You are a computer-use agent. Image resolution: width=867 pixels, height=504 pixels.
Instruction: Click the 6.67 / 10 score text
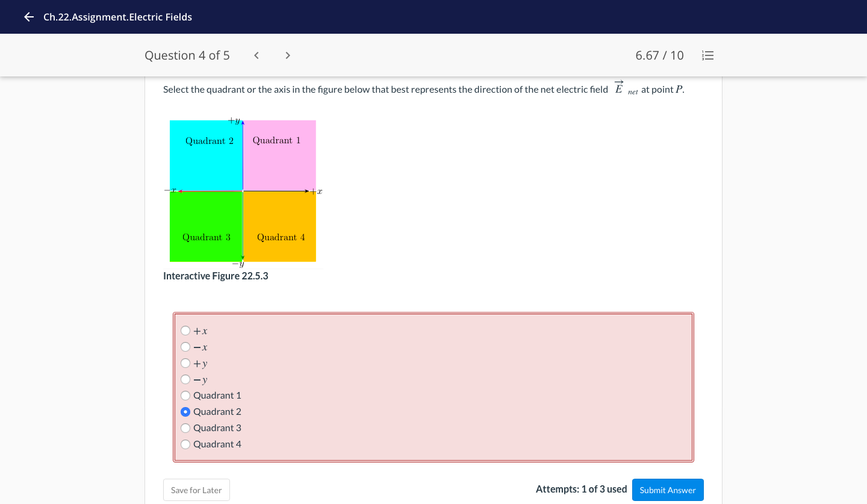click(x=659, y=55)
